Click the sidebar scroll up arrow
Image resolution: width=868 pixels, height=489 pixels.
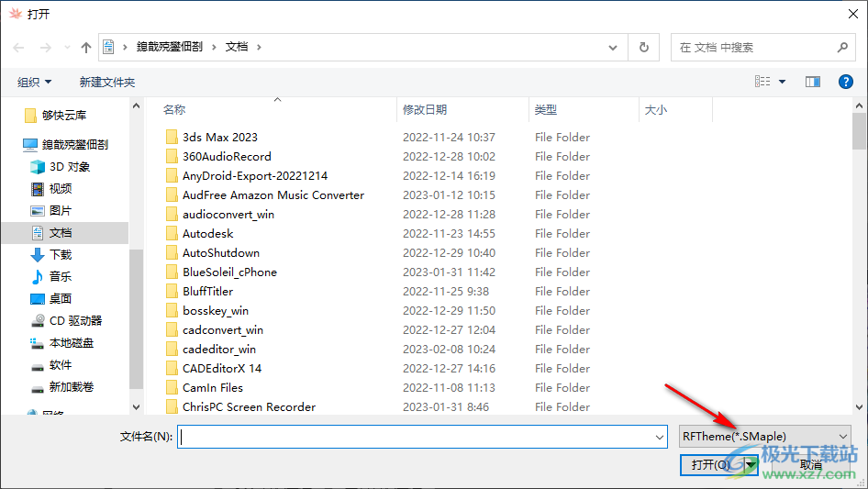coord(136,106)
